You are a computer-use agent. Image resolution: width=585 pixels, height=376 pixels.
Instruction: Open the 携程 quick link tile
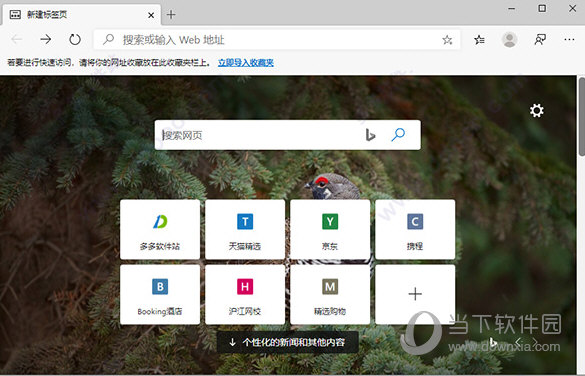click(415, 229)
